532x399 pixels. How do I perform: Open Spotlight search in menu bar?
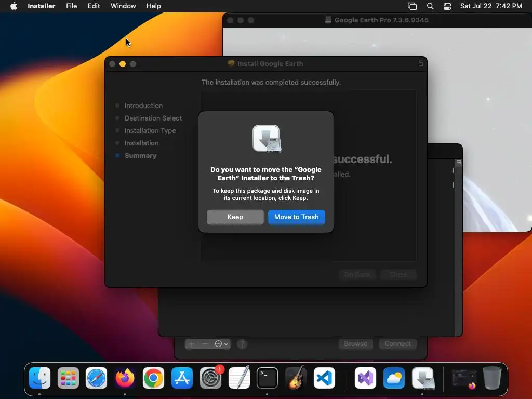430,6
